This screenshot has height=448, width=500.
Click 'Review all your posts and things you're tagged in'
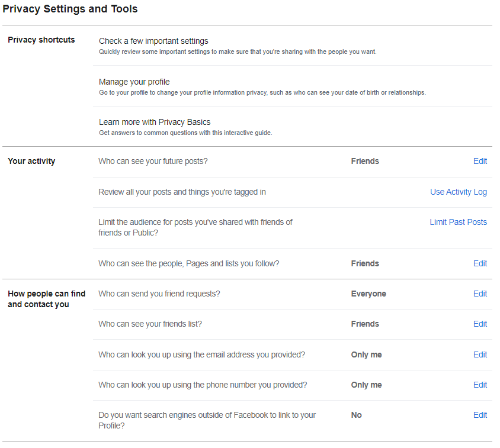[182, 192]
